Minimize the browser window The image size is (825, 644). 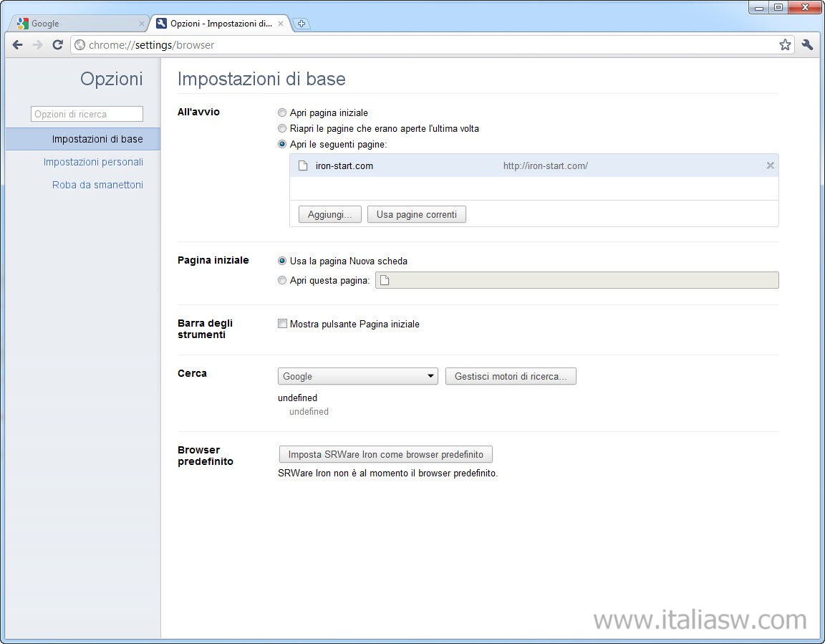tap(758, 7)
